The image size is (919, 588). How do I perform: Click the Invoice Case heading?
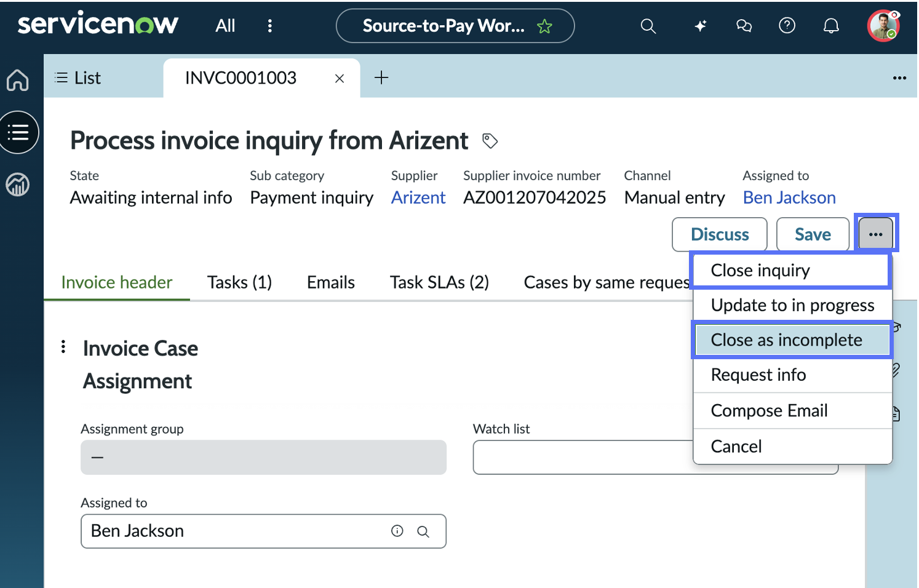click(x=140, y=349)
